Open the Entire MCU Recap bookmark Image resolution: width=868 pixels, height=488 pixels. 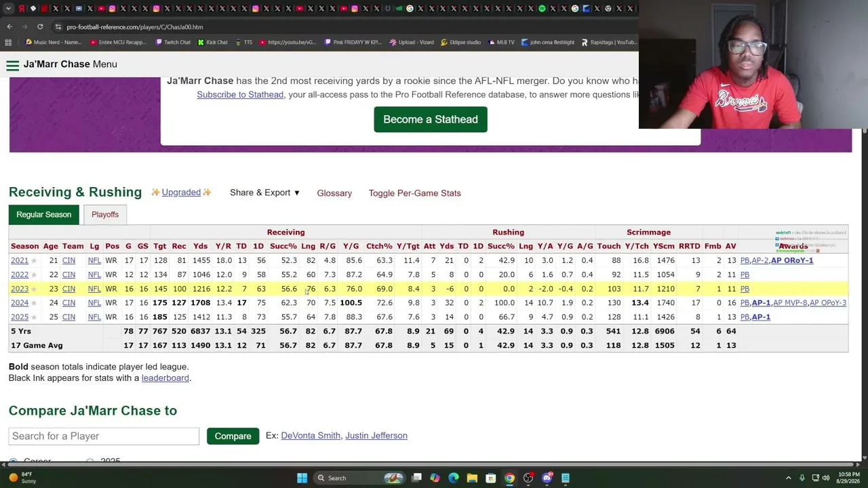[118, 42]
